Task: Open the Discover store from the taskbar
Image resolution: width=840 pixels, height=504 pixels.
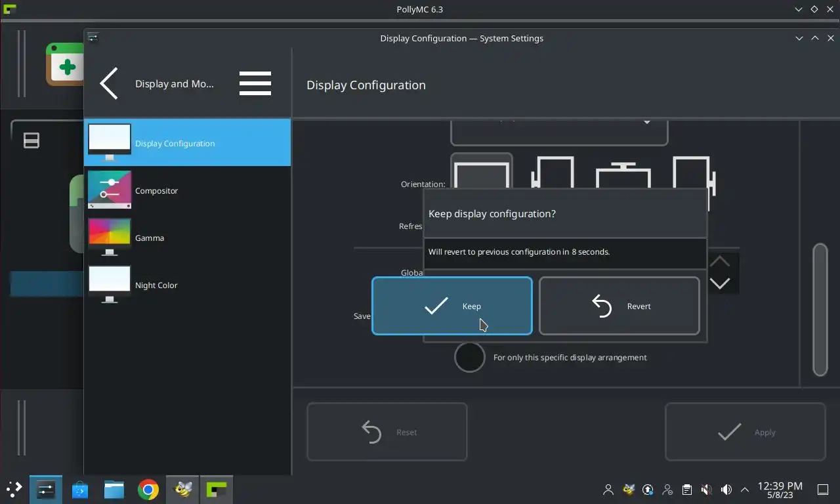Action: (x=80, y=489)
